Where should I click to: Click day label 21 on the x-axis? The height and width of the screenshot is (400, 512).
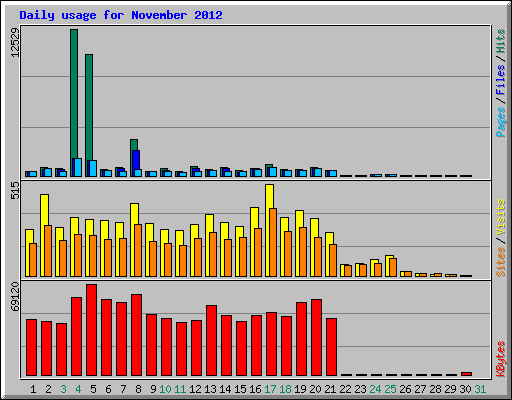(x=330, y=389)
